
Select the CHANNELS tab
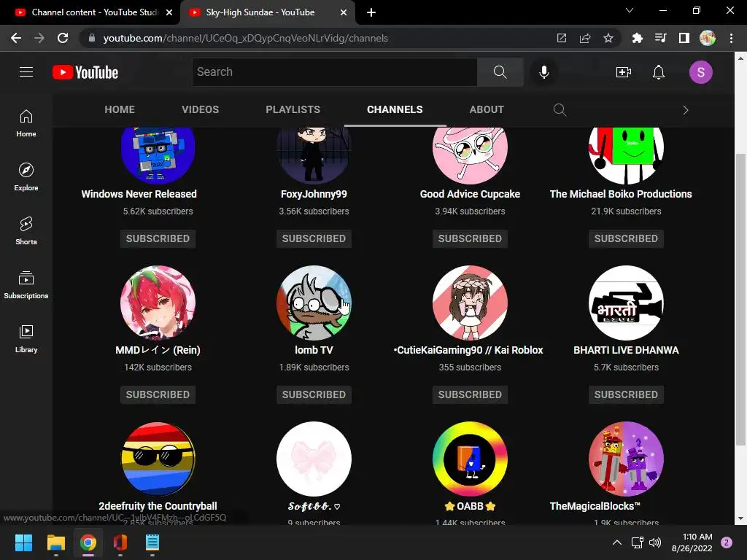pos(395,109)
